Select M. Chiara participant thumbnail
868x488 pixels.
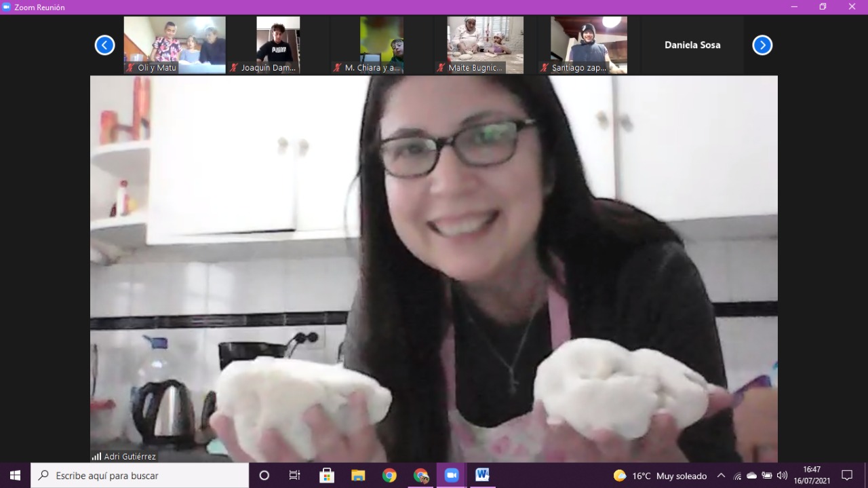click(x=382, y=45)
